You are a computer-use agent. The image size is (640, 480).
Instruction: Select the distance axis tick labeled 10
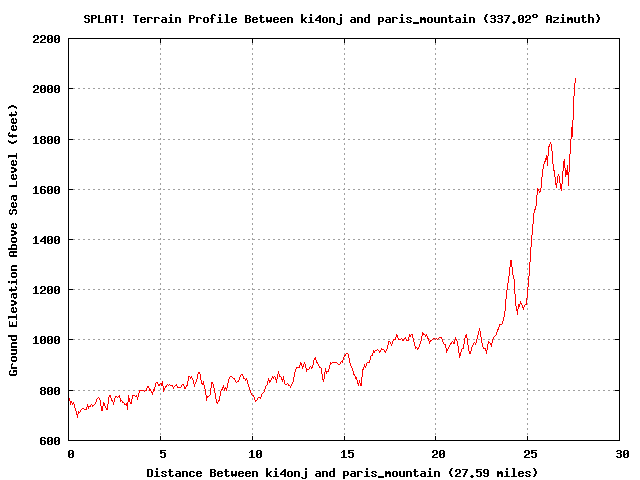tap(253, 453)
